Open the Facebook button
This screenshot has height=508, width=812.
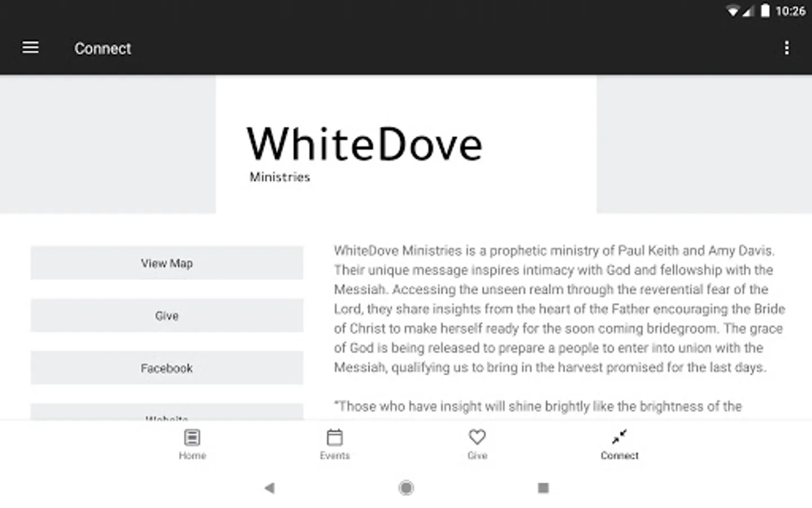click(167, 368)
